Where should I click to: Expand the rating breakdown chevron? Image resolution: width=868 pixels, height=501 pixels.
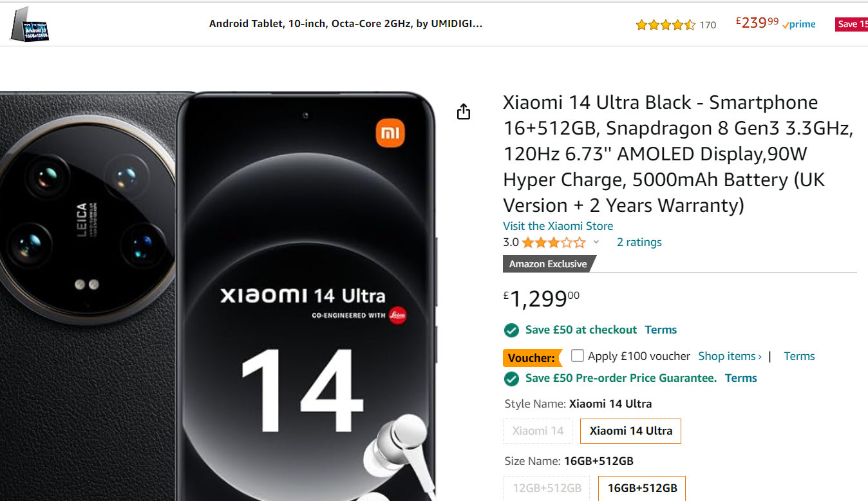pyautogui.click(x=596, y=242)
